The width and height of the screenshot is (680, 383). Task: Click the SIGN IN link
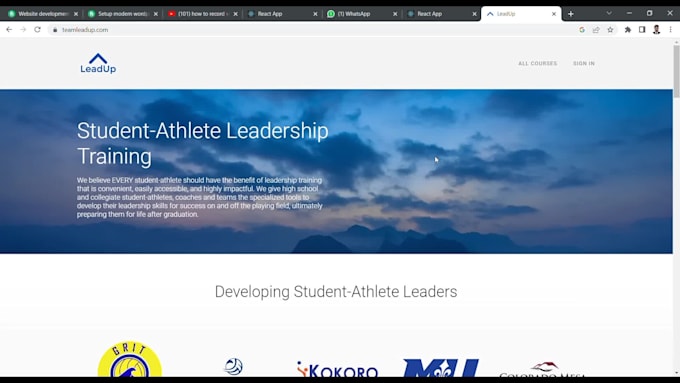tap(584, 63)
